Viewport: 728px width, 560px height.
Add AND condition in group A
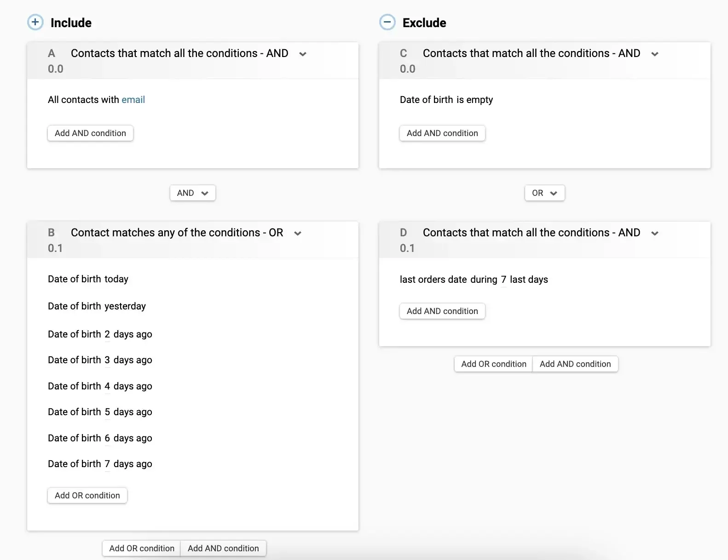pyautogui.click(x=90, y=133)
